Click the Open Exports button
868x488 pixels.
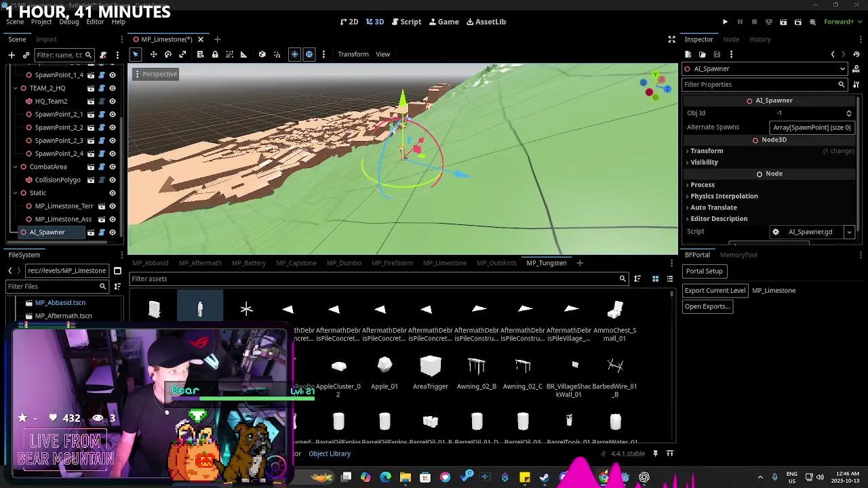(x=707, y=306)
